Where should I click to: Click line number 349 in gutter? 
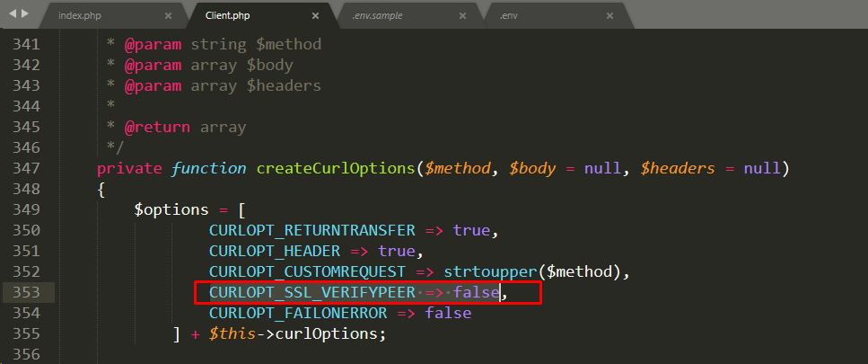tap(26, 209)
